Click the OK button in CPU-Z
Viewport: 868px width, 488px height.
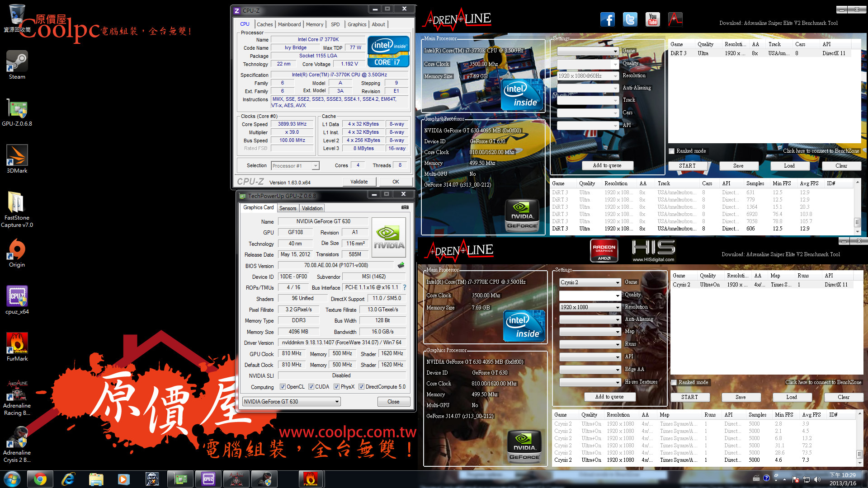pos(396,182)
